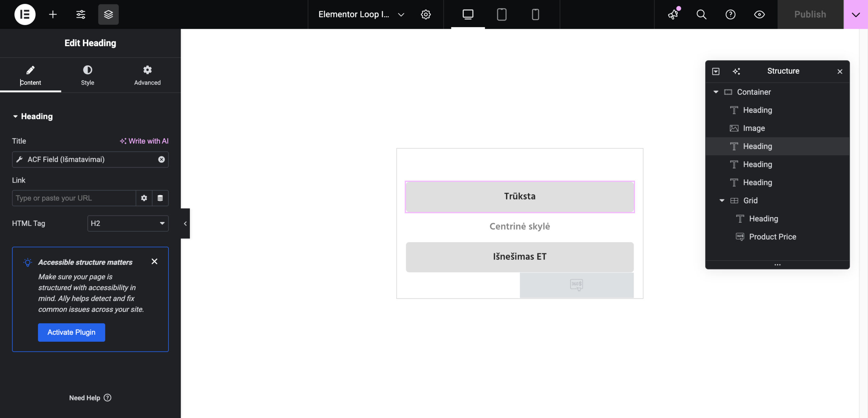
Task: Switch to the Advanced tab
Action: [x=147, y=75]
